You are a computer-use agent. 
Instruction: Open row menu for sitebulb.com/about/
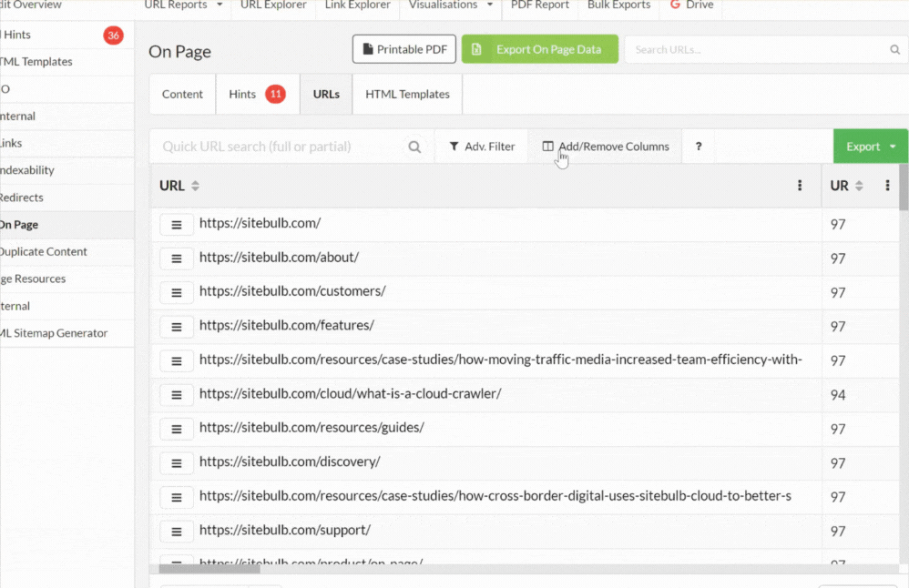pyautogui.click(x=176, y=259)
